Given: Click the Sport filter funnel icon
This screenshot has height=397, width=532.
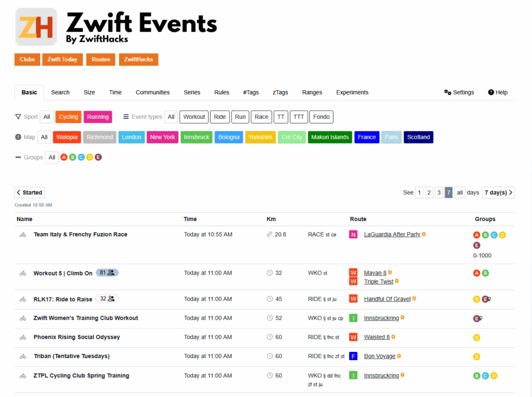Looking at the screenshot, I should pos(18,117).
